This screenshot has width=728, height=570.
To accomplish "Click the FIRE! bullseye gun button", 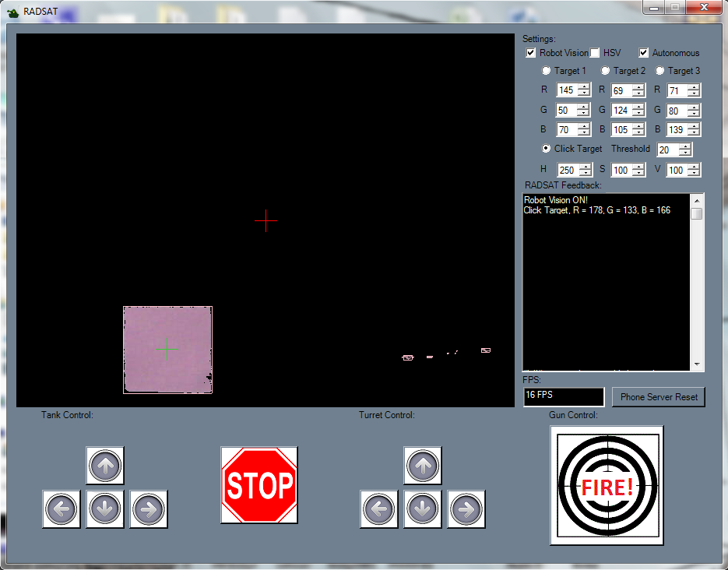I will pos(607,484).
